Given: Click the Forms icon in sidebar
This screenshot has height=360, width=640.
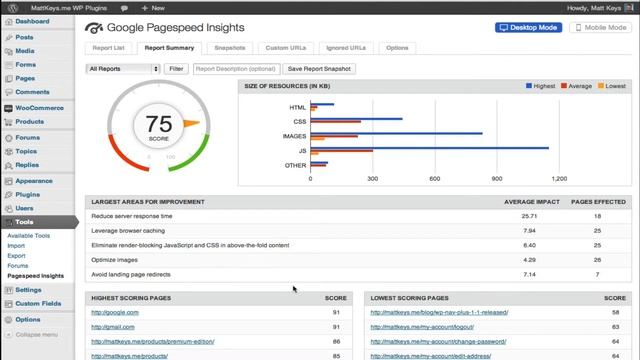Looking at the screenshot, I should coord(9,65).
